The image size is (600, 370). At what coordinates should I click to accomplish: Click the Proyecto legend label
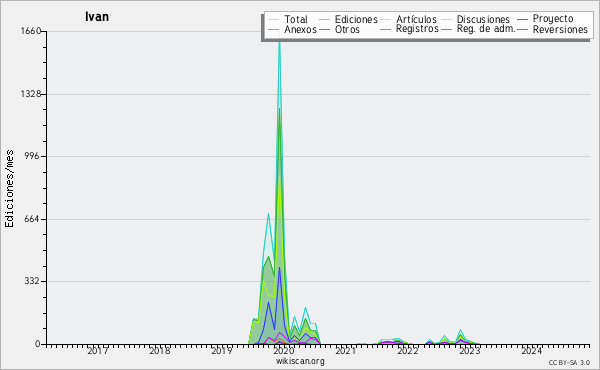pos(553,19)
